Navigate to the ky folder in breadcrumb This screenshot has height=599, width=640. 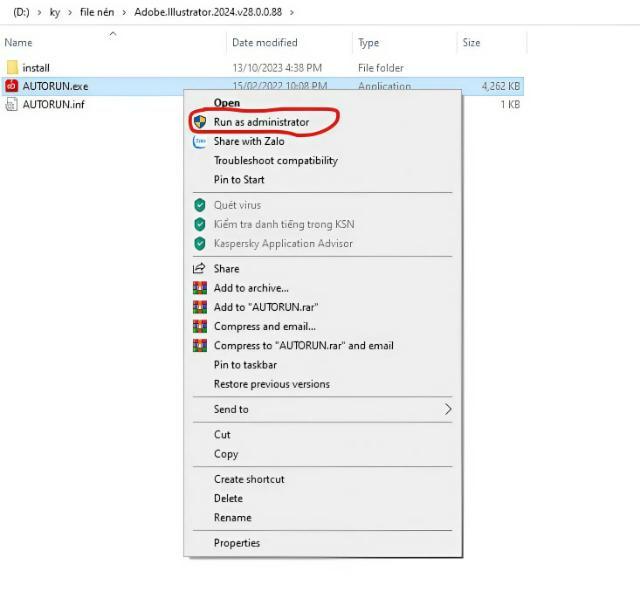point(55,12)
